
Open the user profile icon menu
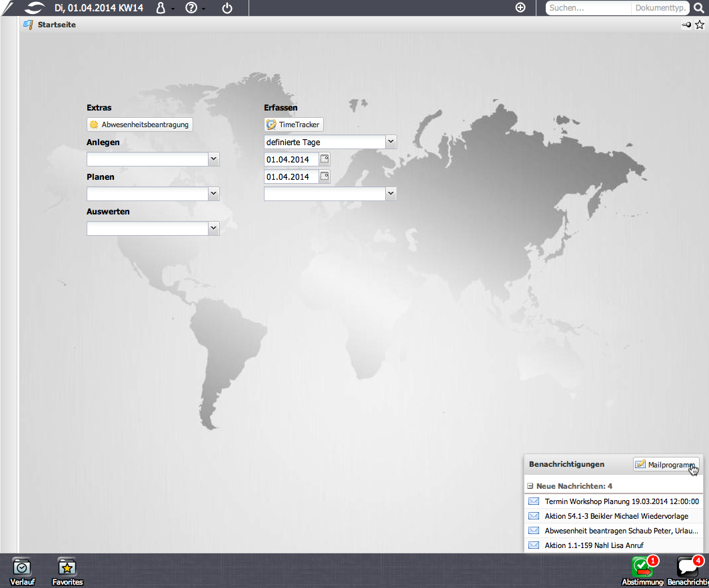(160, 8)
